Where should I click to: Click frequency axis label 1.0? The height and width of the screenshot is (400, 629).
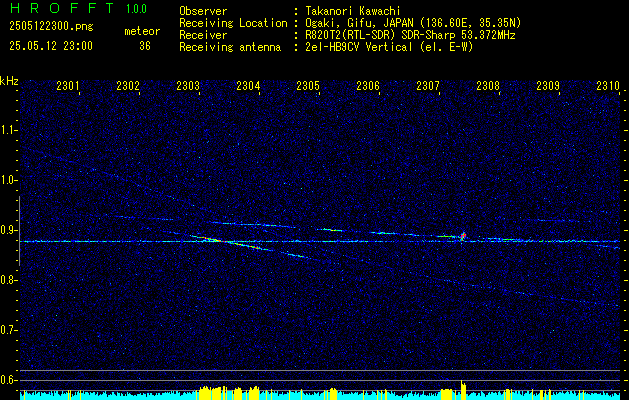pyautogui.click(x=8, y=180)
